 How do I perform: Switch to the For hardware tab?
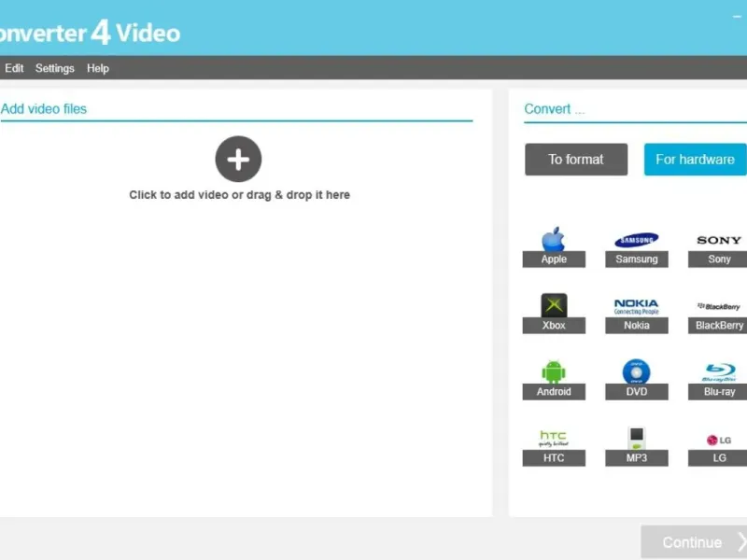[x=695, y=160]
